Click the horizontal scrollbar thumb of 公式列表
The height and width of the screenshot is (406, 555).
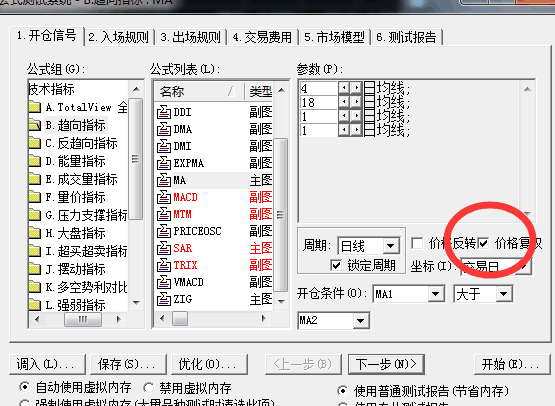coord(180,319)
